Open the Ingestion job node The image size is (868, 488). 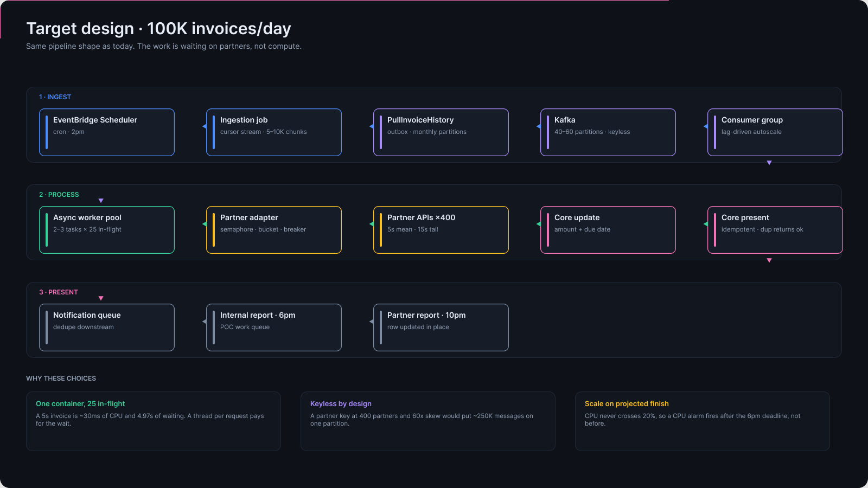[274, 132]
